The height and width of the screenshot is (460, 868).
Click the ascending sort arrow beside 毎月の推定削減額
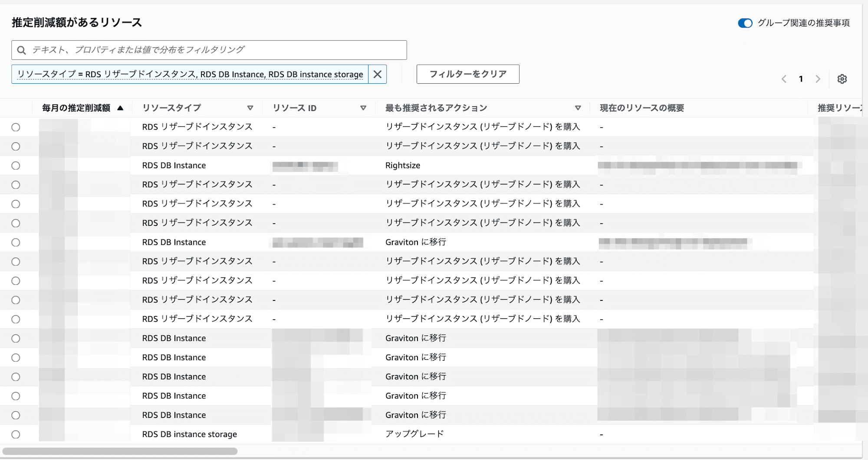(x=120, y=108)
